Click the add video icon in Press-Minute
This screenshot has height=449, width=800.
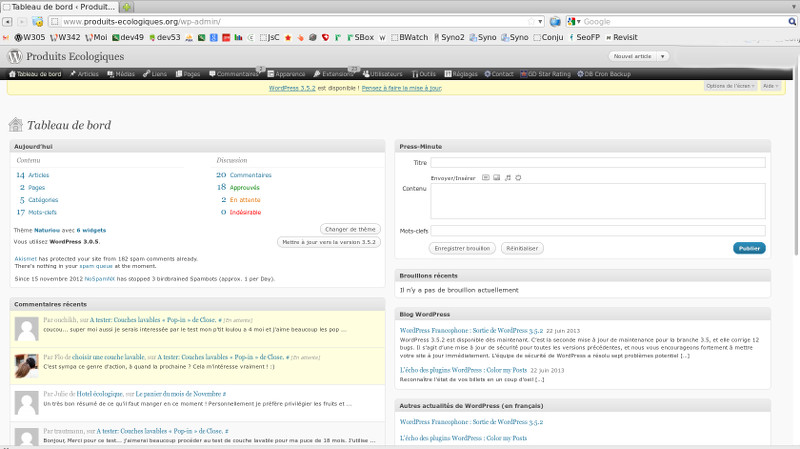point(496,178)
